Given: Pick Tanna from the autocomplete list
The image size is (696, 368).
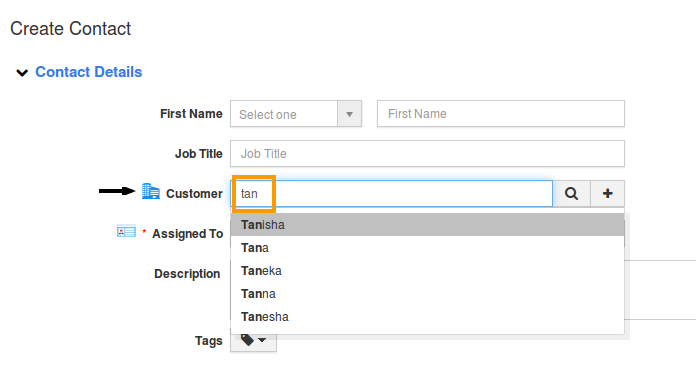Looking at the screenshot, I should 427,294.
